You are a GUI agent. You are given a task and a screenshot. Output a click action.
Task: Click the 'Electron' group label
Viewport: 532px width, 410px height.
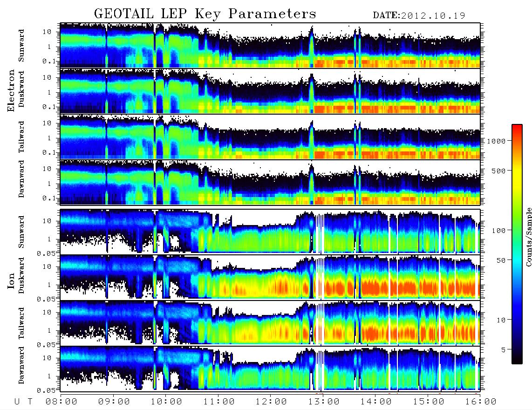(11, 91)
